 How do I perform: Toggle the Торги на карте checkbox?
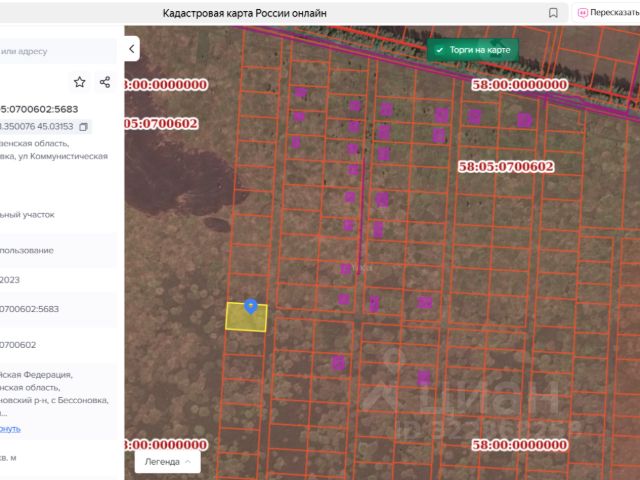439,49
